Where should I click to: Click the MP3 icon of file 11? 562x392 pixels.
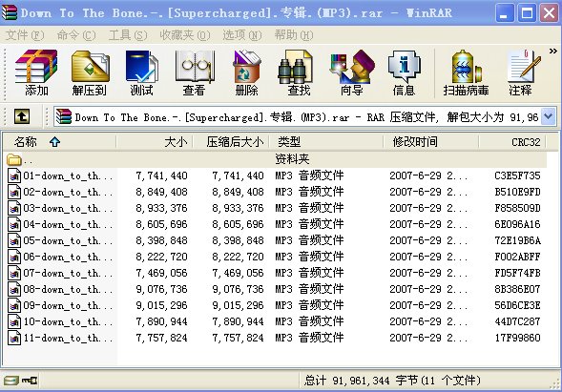click(14, 338)
